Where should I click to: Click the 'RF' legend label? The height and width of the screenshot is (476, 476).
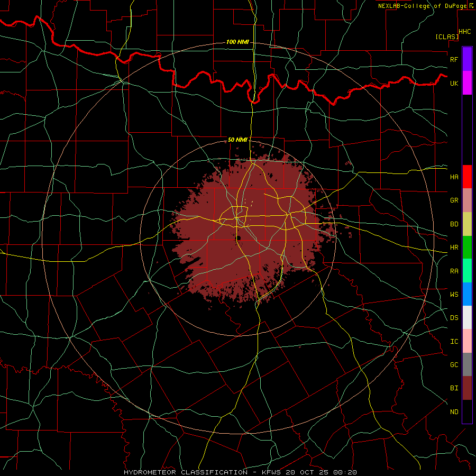point(454,59)
